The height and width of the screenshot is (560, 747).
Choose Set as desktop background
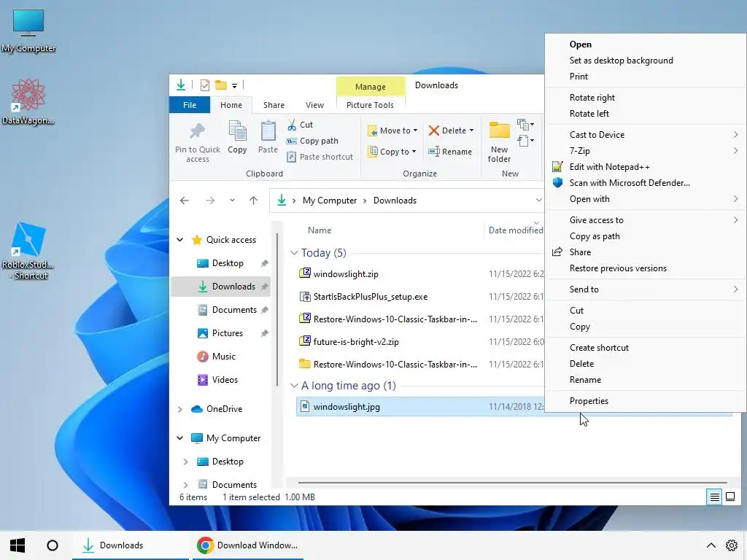(x=621, y=61)
